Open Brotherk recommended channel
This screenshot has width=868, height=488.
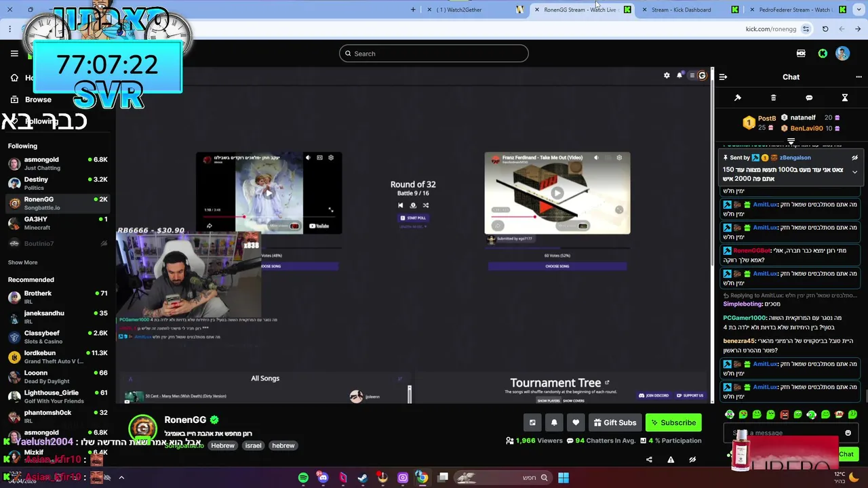coord(58,297)
